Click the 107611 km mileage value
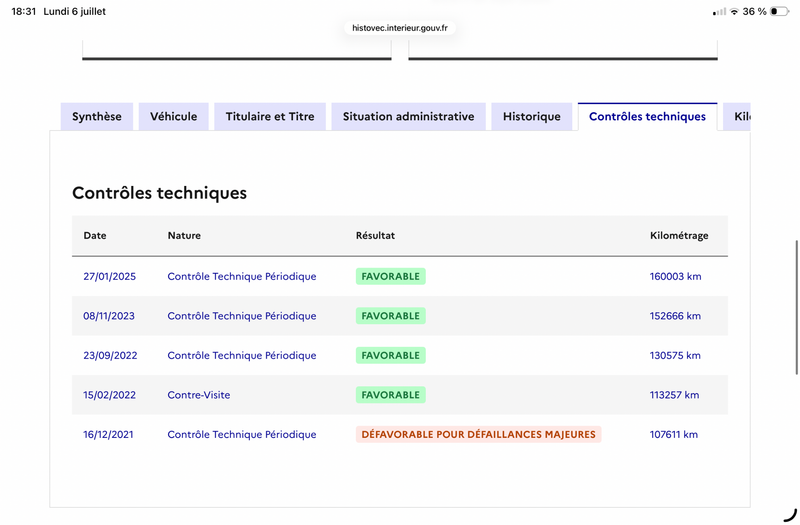800x525 pixels. click(673, 435)
